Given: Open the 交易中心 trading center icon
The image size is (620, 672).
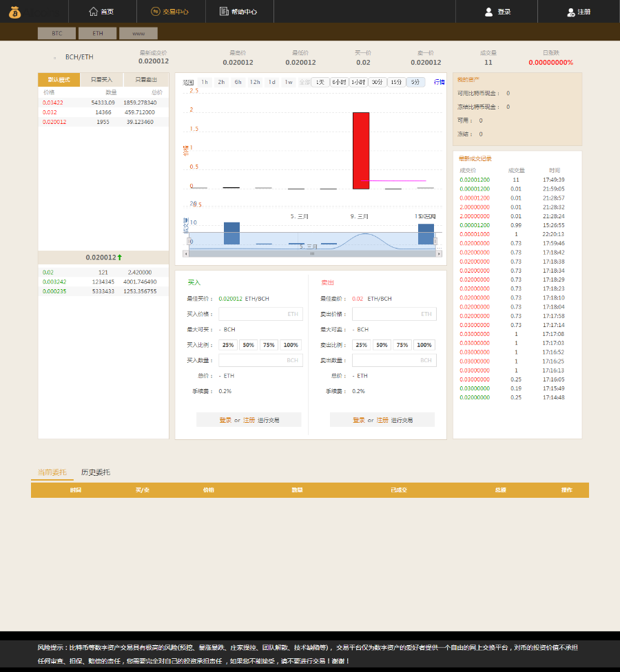Looking at the screenshot, I should pyautogui.click(x=155, y=12).
